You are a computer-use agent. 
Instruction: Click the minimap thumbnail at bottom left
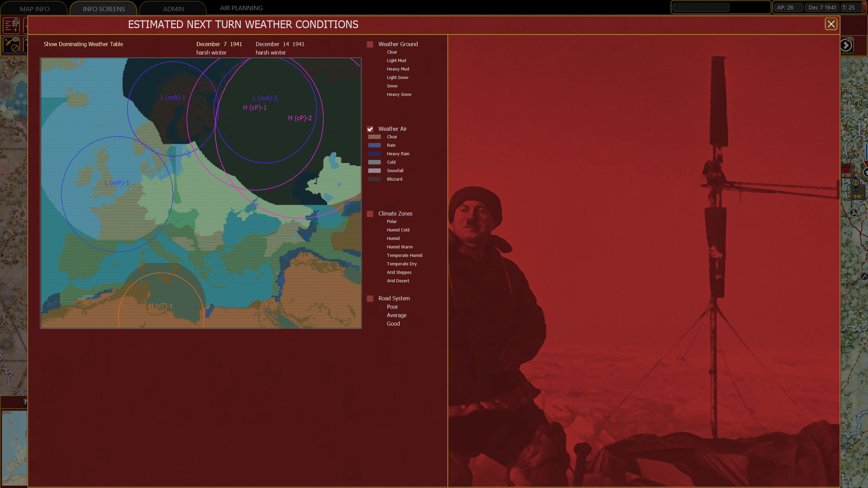tap(14, 447)
